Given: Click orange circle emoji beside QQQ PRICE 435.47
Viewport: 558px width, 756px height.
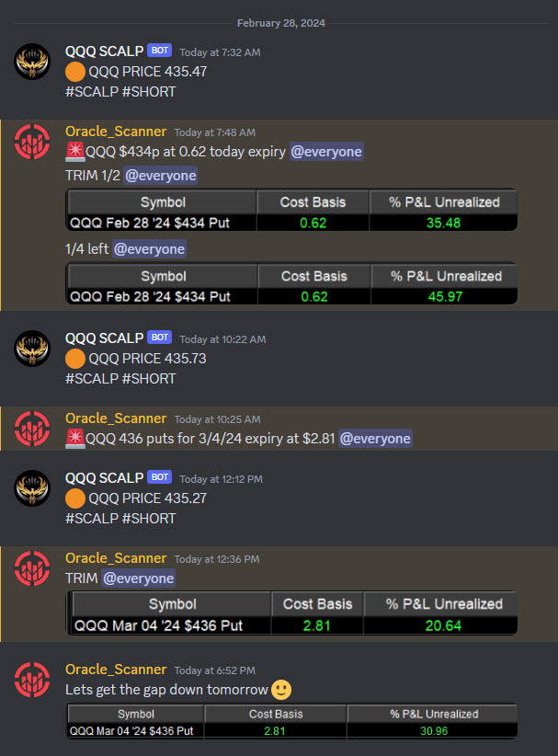Looking at the screenshot, I should coord(75,72).
